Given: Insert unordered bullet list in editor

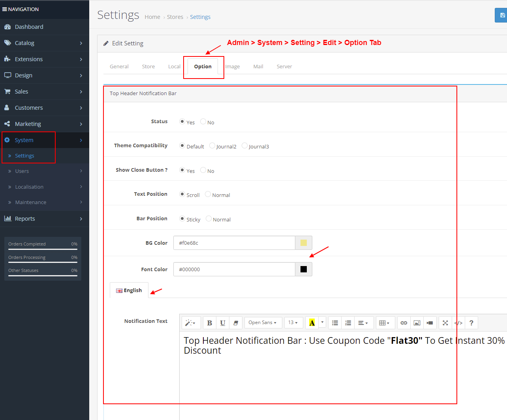Looking at the screenshot, I should pyautogui.click(x=335, y=323).
